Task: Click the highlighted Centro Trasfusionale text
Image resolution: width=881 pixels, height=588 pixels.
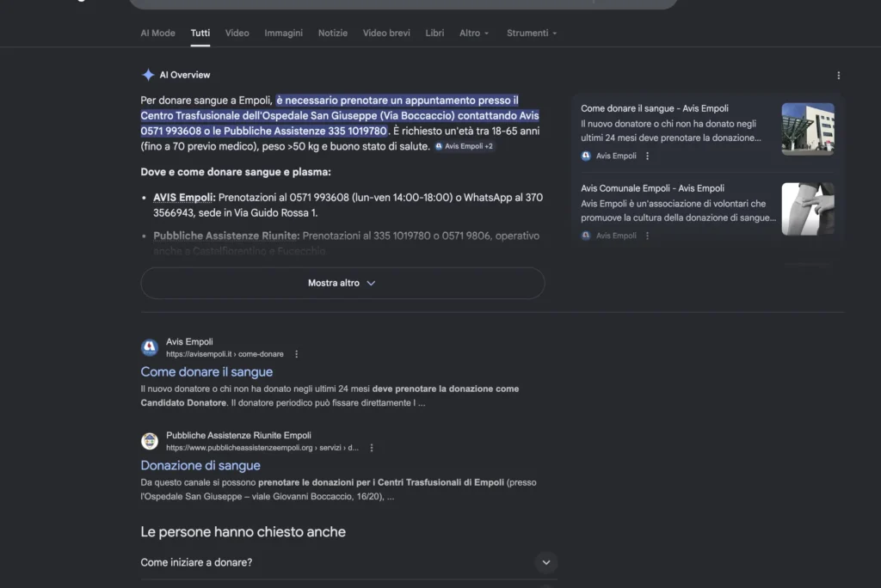Action: (x=339, y=116)
